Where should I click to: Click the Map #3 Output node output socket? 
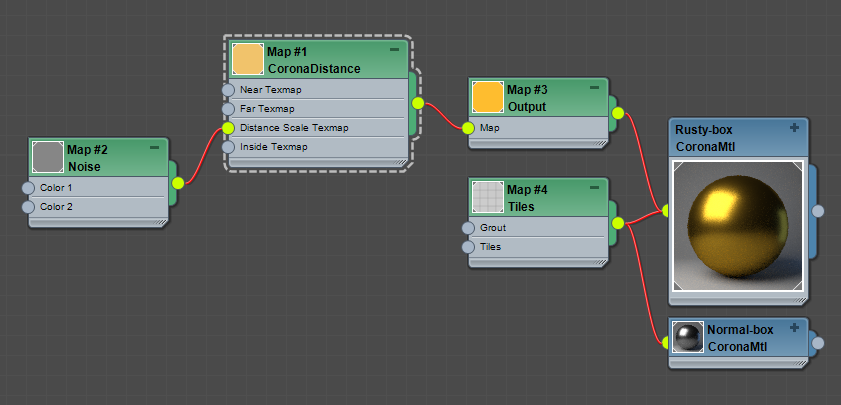pyautogui.click(x=618, y=113)
